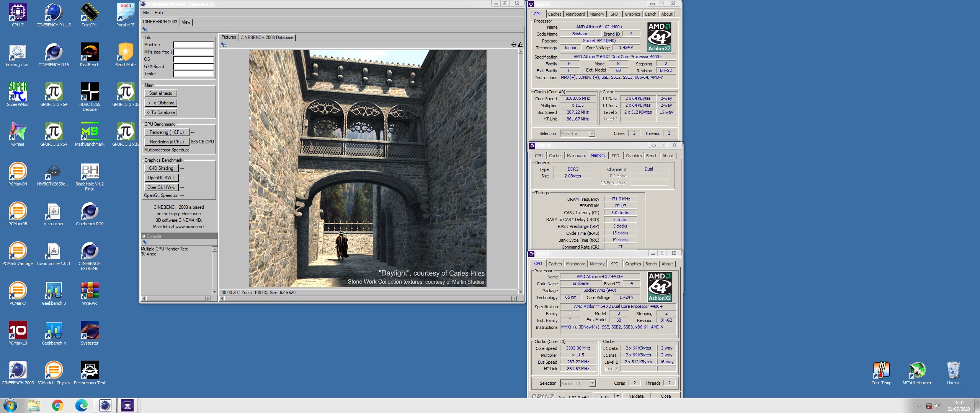This screenshot has height=413, width=980.
Task: Open Caches tab in top CPU-Z window
Action: pyautogui.click(x=554, y=14)
